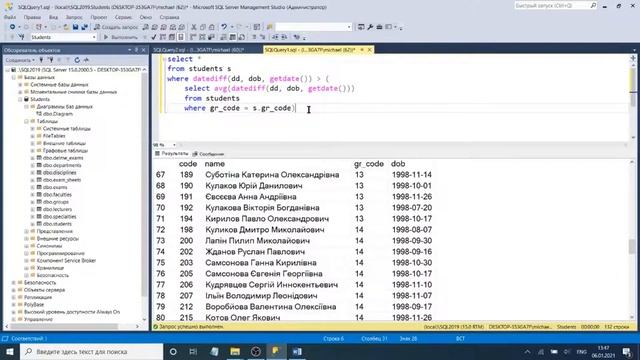Image resolution: width=640 pixels, height=360 pixels.
Task: Open File Explorer from the taskbar
Action: tap(235, 351)
